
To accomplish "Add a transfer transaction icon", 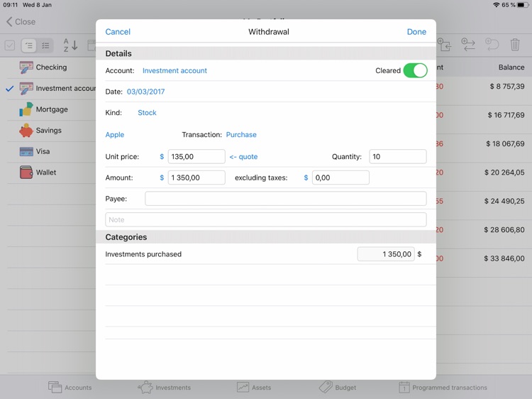I will click(468, 45).
